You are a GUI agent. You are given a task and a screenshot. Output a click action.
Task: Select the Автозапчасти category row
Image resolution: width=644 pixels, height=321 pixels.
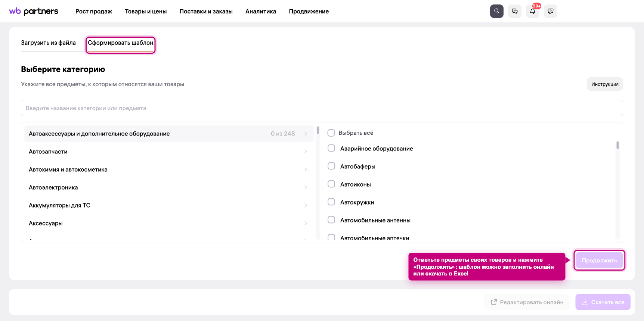(x=169, y=152)
